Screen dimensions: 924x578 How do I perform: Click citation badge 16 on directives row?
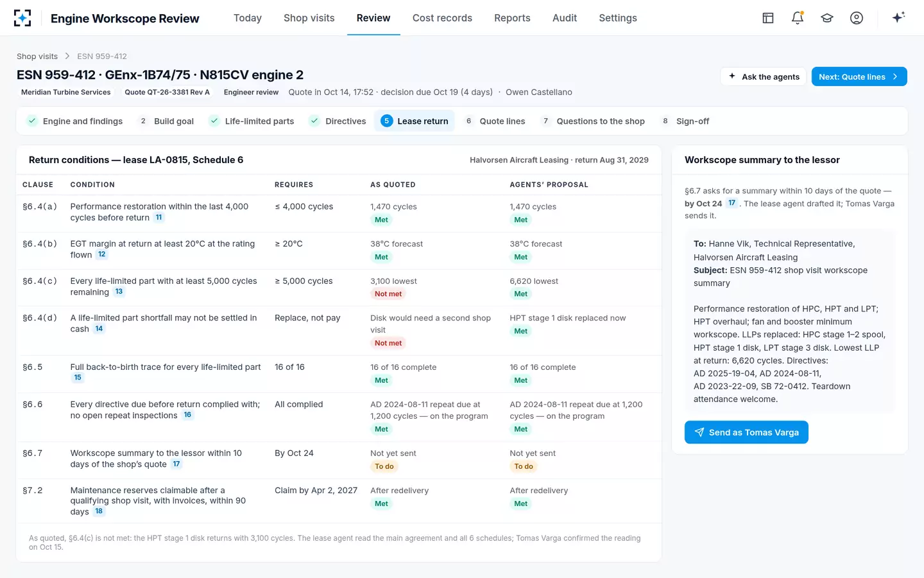187,415
